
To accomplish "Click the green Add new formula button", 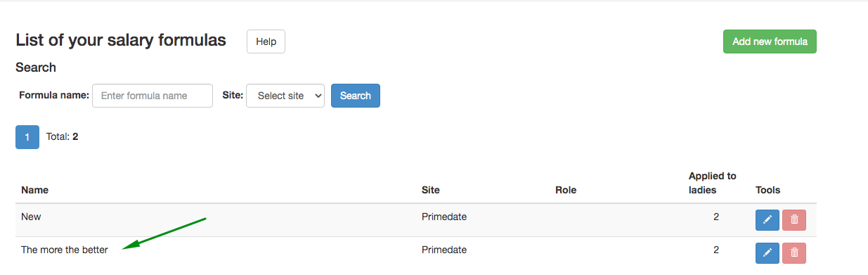I will tap(770, 41).
